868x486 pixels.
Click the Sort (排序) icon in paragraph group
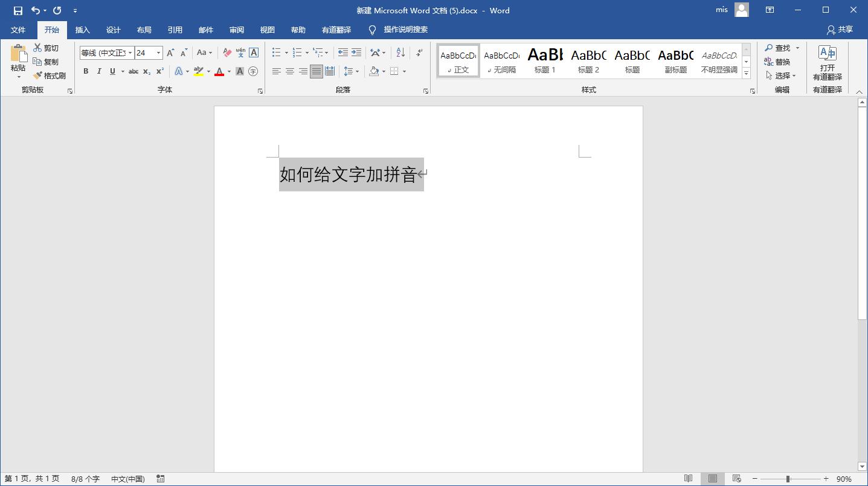399,53
